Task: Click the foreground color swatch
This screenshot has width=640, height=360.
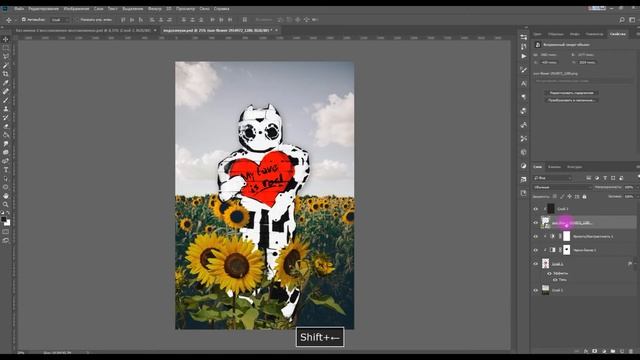Action: [x=4, y=219]
